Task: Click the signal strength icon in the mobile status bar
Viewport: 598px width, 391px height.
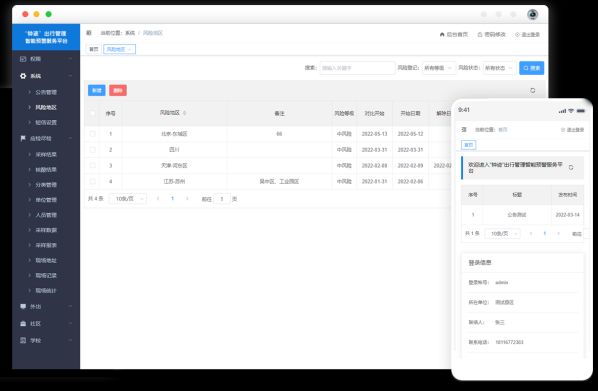Action: (562, 111)
